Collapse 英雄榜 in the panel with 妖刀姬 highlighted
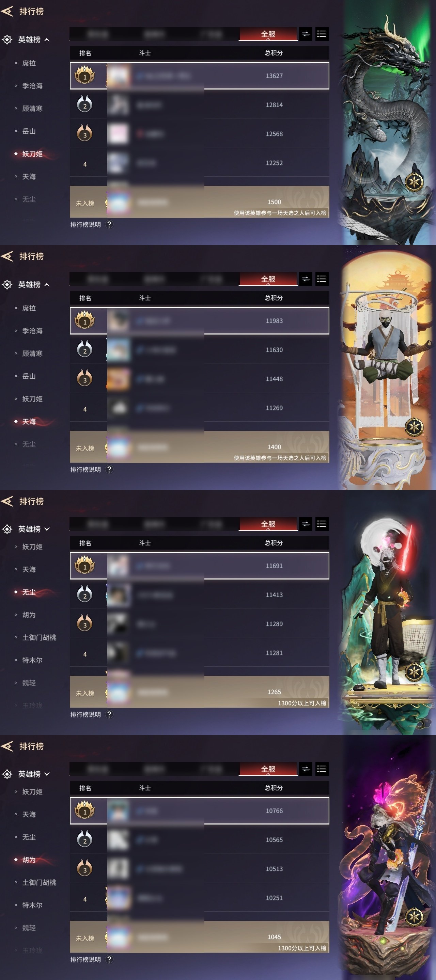This screenshot has width=436, height=980. pos(47,39)
